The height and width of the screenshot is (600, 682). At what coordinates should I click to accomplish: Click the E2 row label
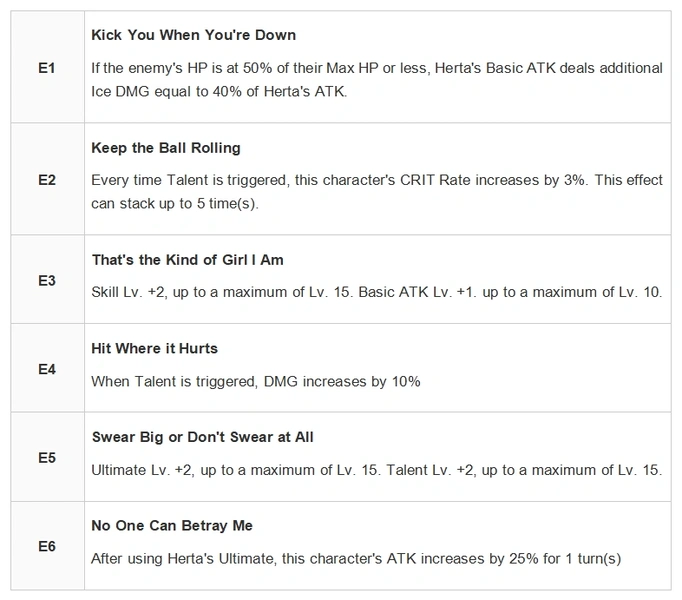[47, 180]
